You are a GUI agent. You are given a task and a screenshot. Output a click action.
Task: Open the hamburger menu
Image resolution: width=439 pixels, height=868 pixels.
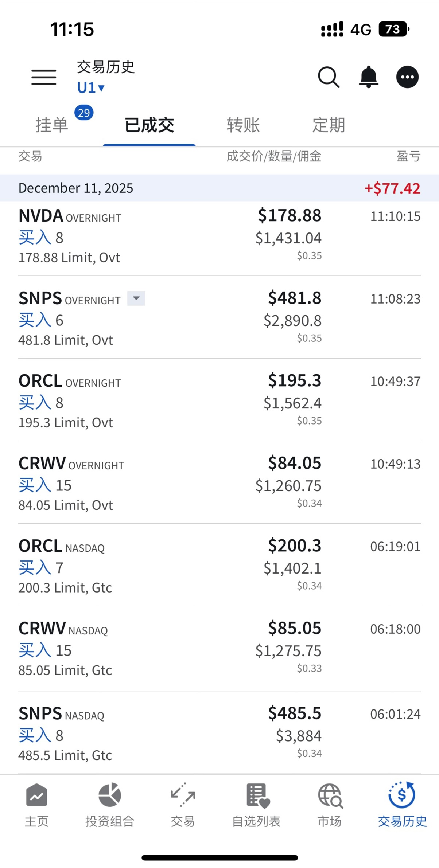pyautogui.click(x=44, y=77)
